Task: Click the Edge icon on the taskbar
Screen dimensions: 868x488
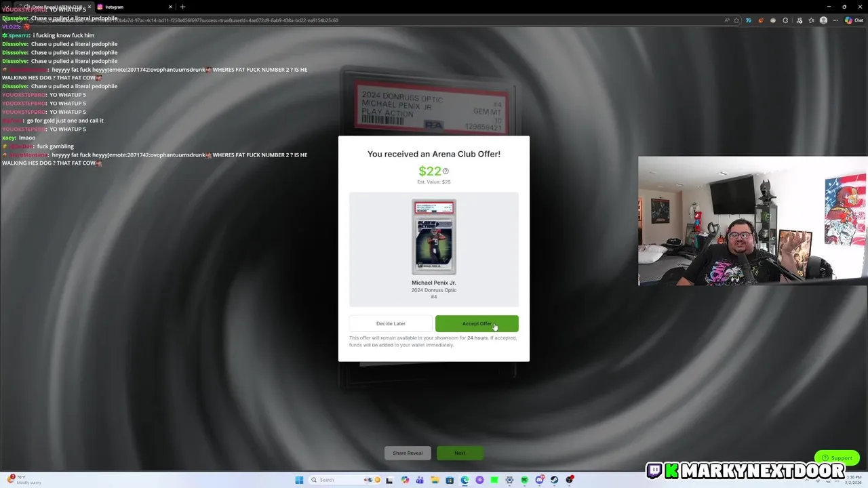Action: (x=465, y=480)
